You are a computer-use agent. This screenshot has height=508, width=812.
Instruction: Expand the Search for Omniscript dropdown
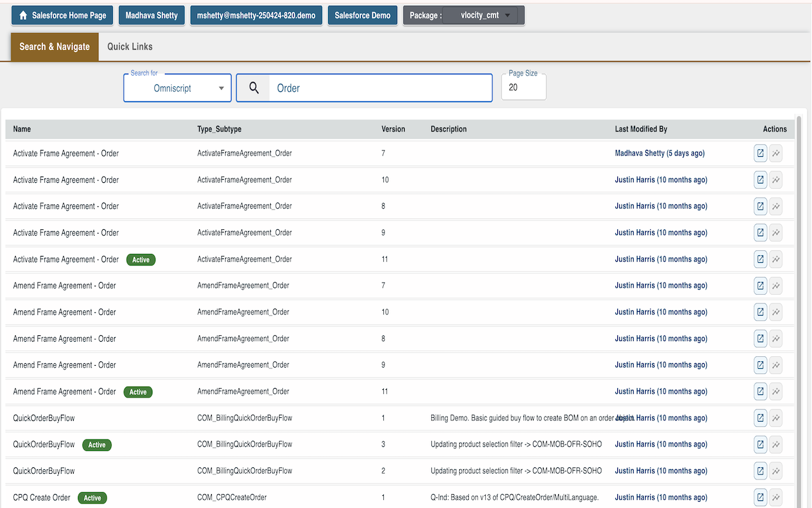[178, 88]
